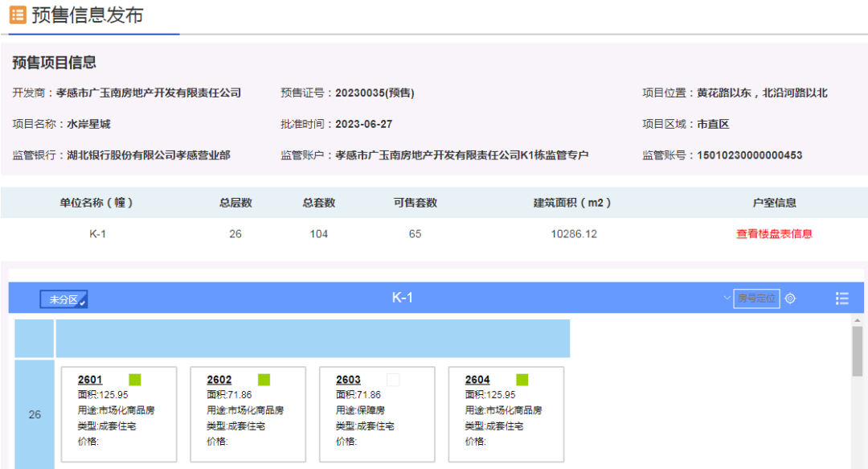The height and width of the screenshot is (469, 868).
Task: Select the 预售信息发布 tab heading
Action: [x=87, y=16]
